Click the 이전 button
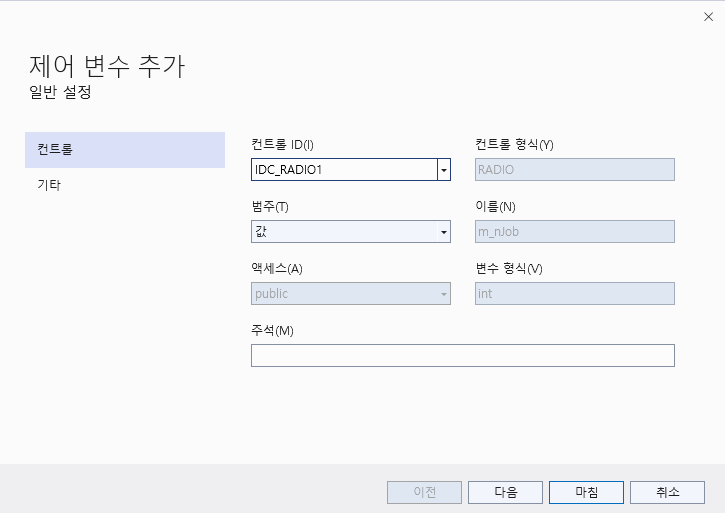 (424, 492)
